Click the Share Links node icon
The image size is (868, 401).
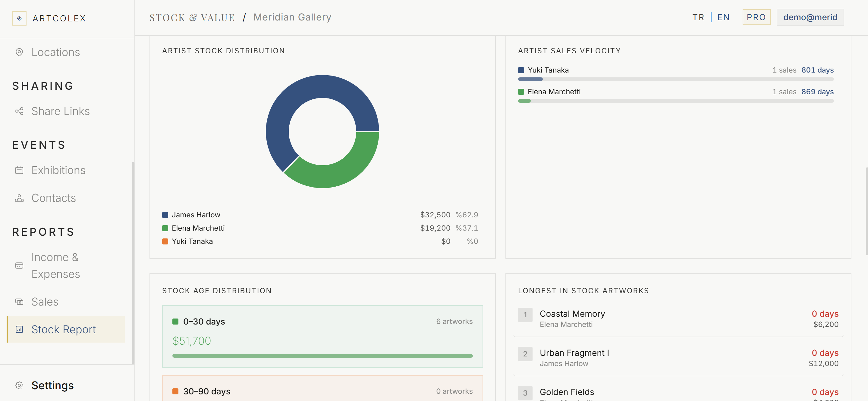[19, 111]
